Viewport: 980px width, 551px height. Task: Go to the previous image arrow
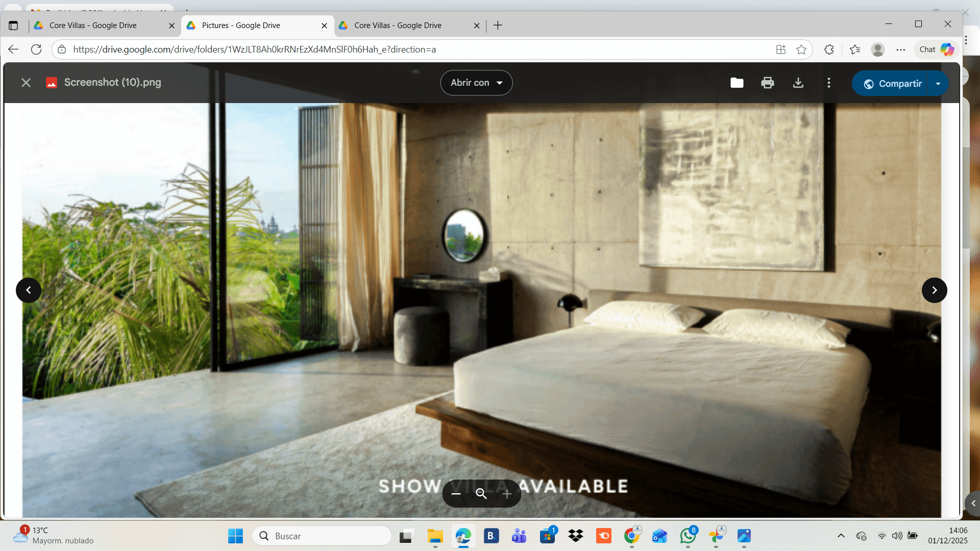[x=29, y=290]
